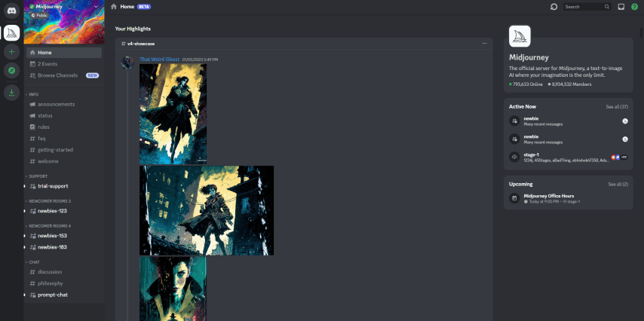Image resolution: width=644 pixels, height=321 pixels.
Task: Click See all (2) in Upcoming
Action: click(x=618, y=184)
